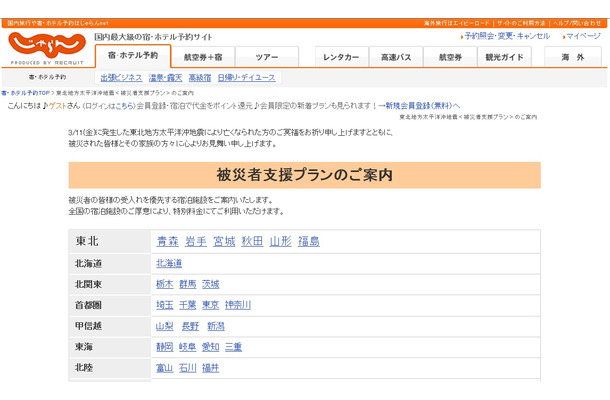Select 岩手 prefecture link
The image size is (610, 400).
pyautogui.click(x=196, y=241)
